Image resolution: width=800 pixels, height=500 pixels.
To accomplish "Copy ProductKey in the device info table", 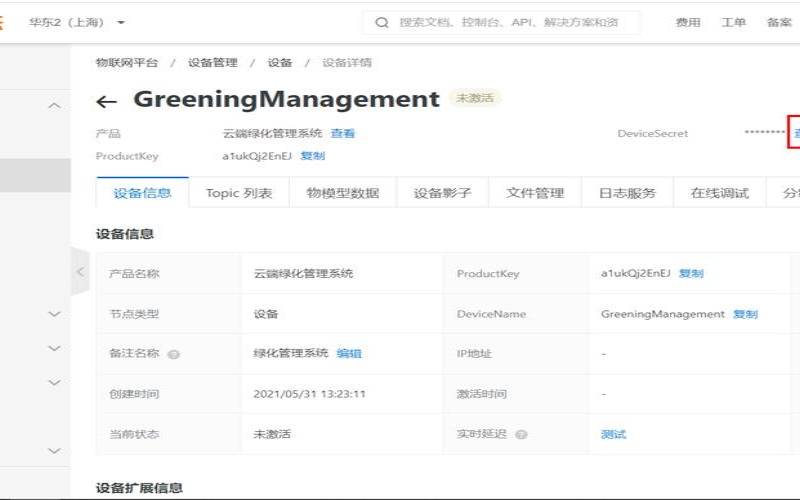I will pos(691,273).
